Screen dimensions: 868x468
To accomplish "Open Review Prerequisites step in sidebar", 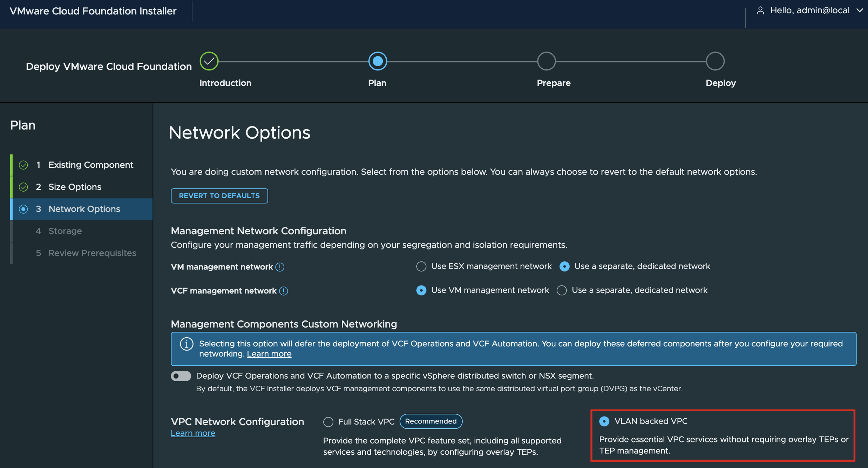I will [81, 253].
